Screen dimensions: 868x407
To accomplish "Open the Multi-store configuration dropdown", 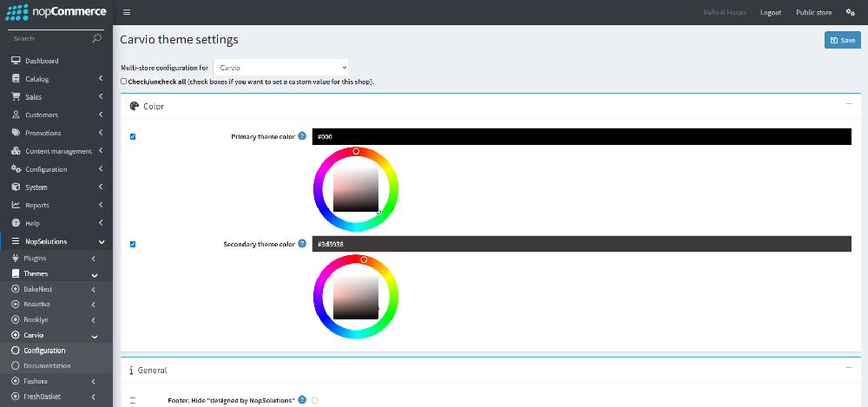I will point(279,67).
